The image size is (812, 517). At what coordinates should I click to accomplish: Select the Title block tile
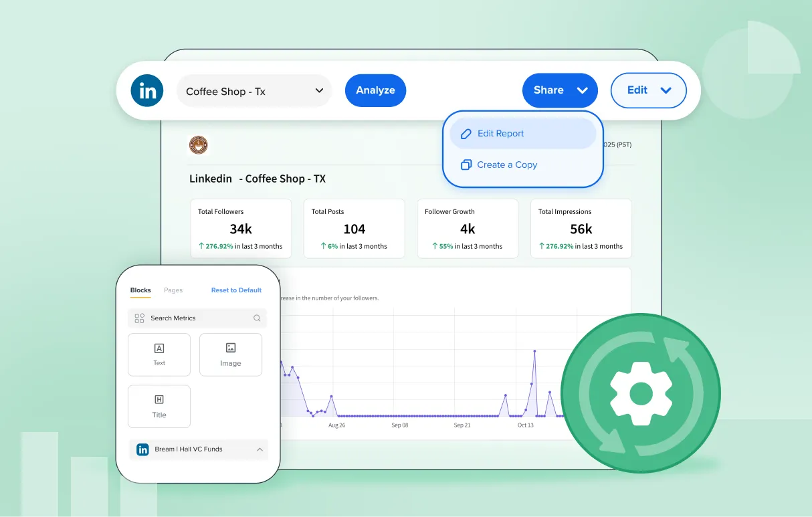(x=159, y=407)
